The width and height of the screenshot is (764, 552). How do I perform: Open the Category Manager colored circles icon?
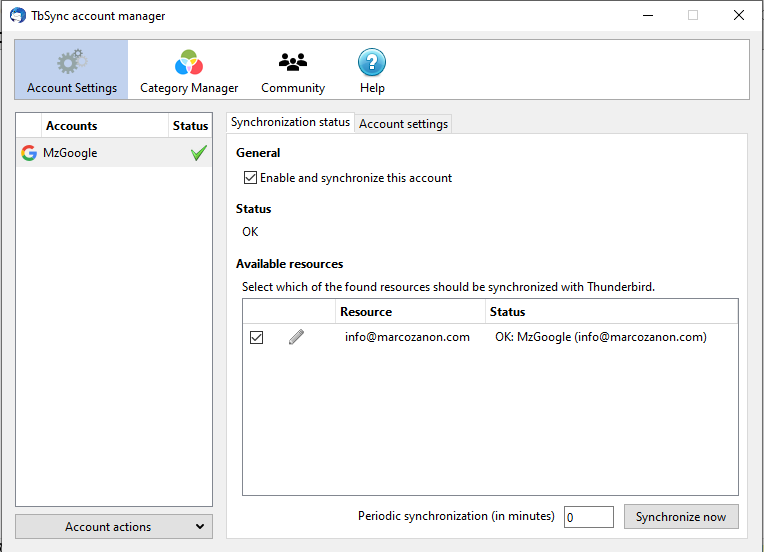[189, 62]
